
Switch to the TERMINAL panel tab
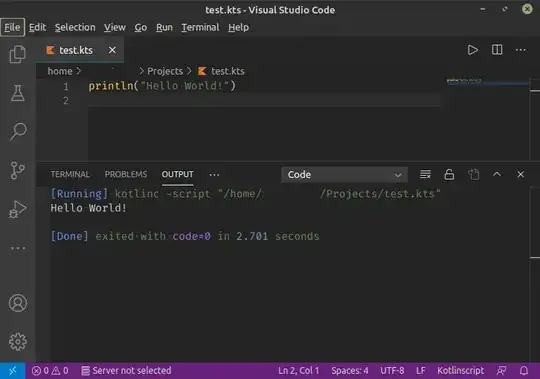pyautogui.click(x=70, y=175)
